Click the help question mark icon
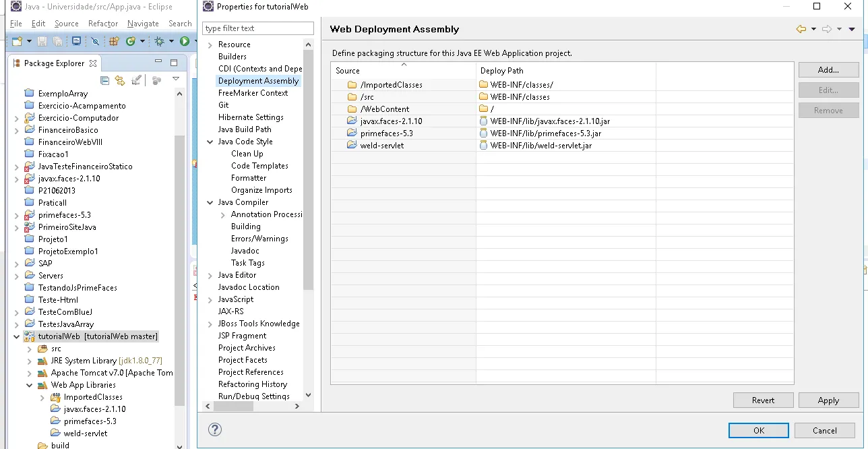Viewport: 868px width, 449px height. click(215, 429)
